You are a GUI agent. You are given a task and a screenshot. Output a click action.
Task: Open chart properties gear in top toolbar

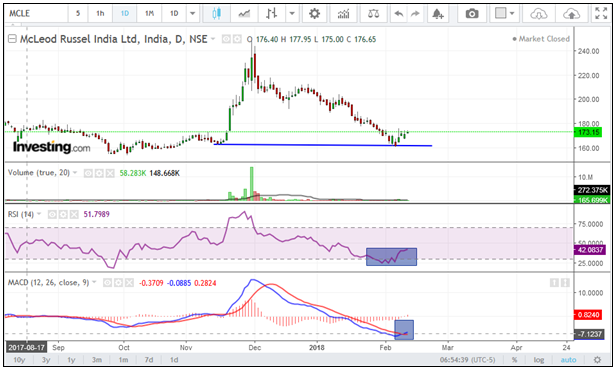(314, 14)
